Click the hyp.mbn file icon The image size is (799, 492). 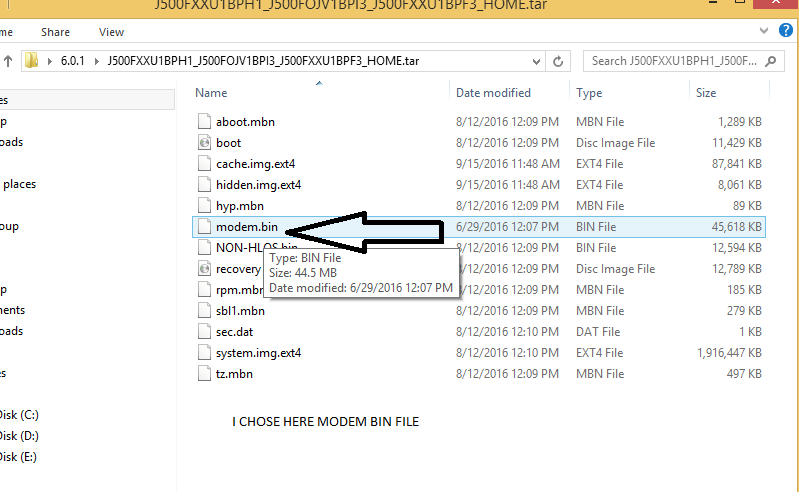coord(204,206)
